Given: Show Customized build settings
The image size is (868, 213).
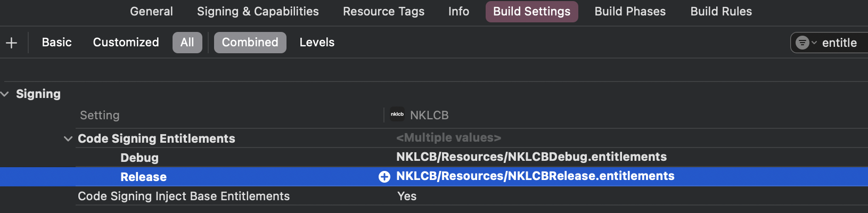Looking at the screenshot, I should (126, 43).
